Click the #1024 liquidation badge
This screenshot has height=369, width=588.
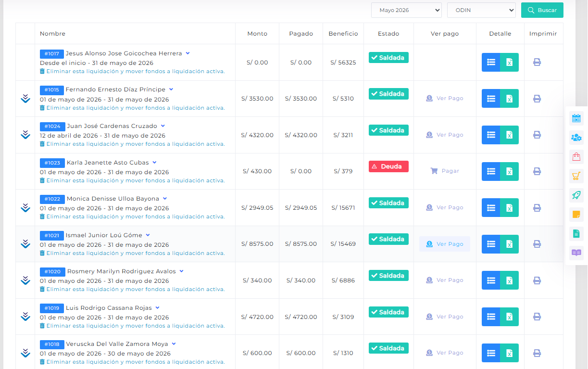(x=52, y=127)
